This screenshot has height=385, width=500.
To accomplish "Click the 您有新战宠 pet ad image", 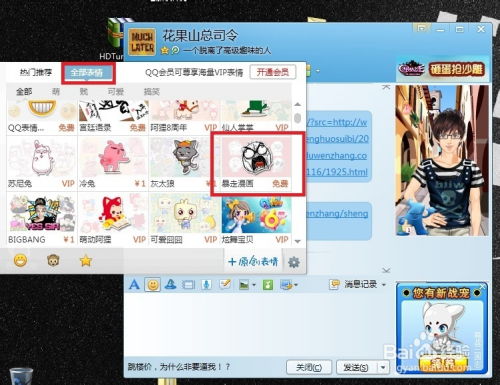I will tap(442, 328).
